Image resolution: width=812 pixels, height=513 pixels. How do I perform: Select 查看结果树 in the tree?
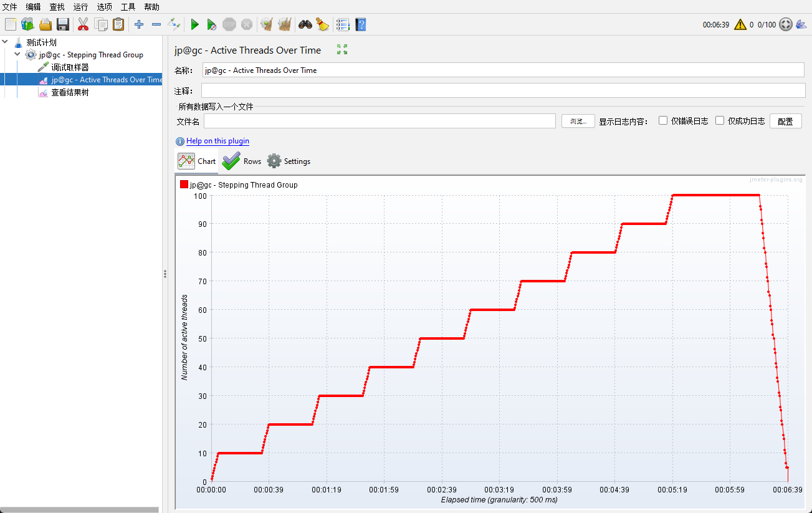click(70, 92)
